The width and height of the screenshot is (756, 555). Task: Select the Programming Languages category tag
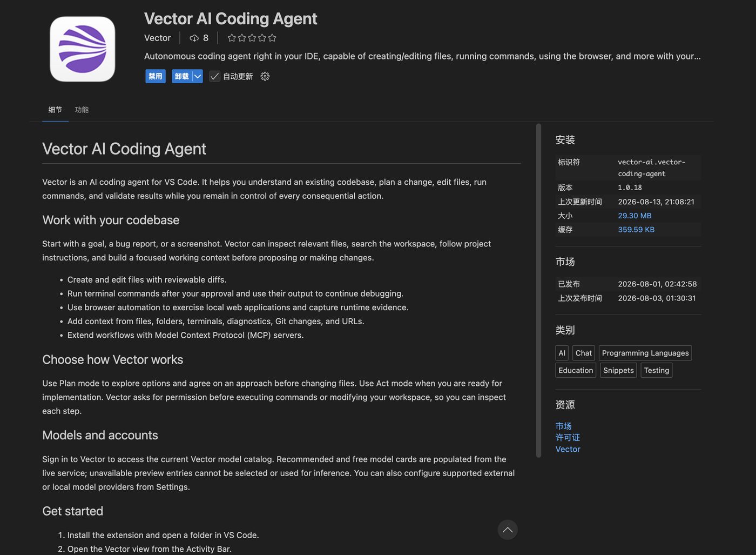[645, 353]
